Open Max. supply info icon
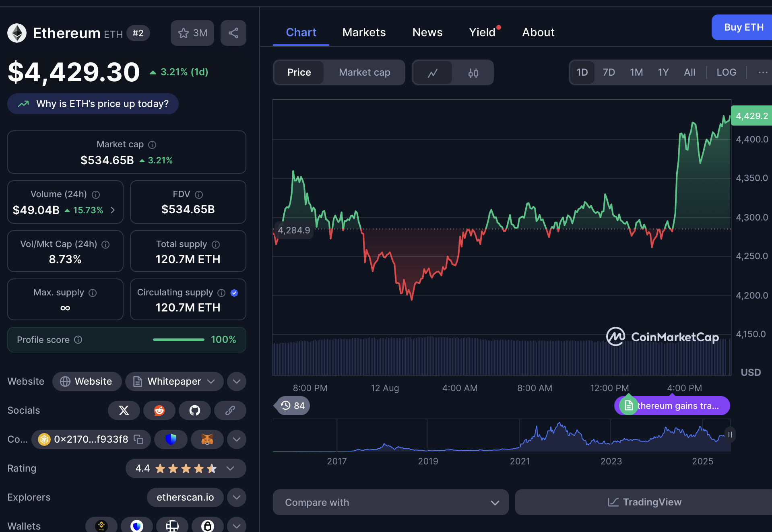 pyautogui.click(x=93, y=293)
